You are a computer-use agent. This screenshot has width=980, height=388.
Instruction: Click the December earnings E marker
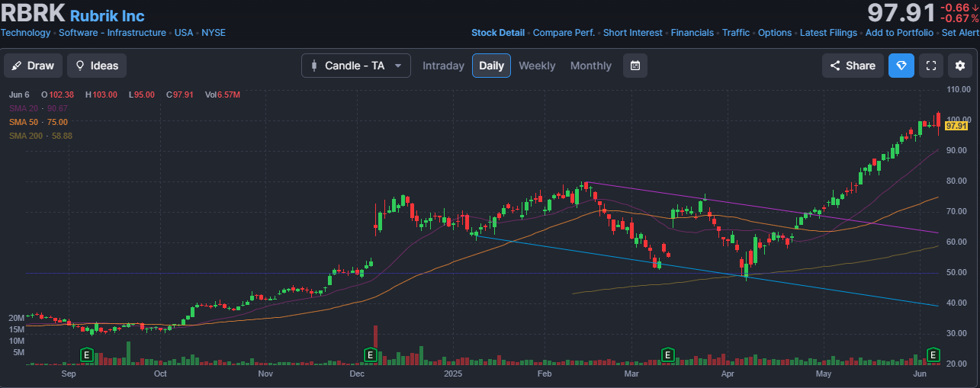[x=370, y=354]
